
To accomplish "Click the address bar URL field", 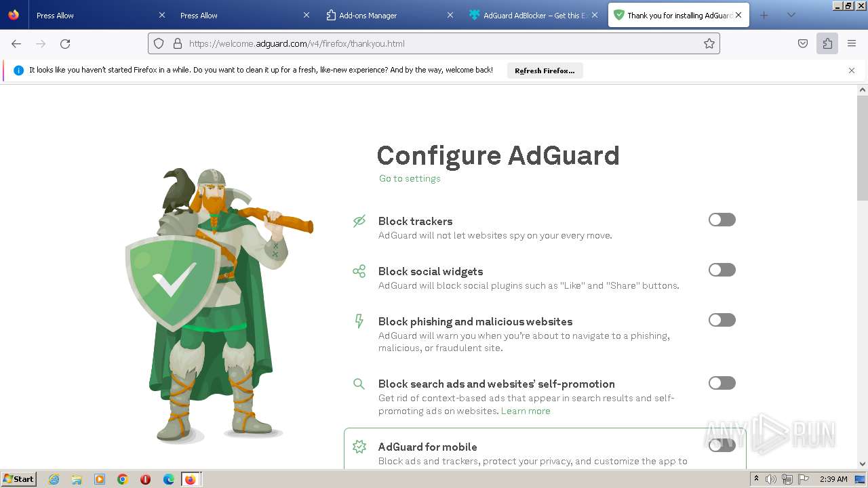I will [434, 43].
